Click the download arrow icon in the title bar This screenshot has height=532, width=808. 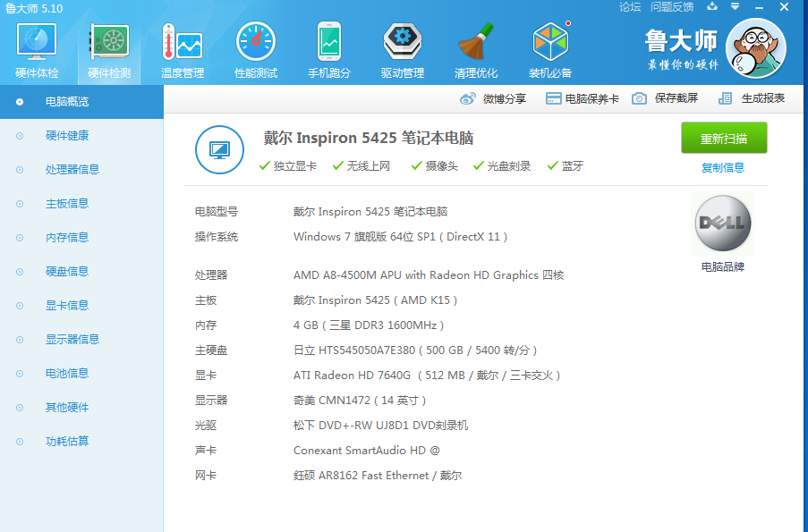click(712, 6)
